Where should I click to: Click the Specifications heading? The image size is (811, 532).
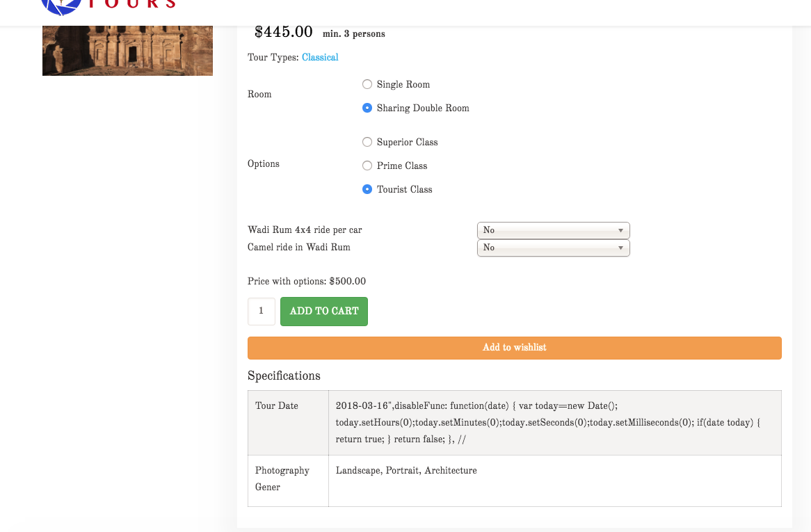[284, 376]
